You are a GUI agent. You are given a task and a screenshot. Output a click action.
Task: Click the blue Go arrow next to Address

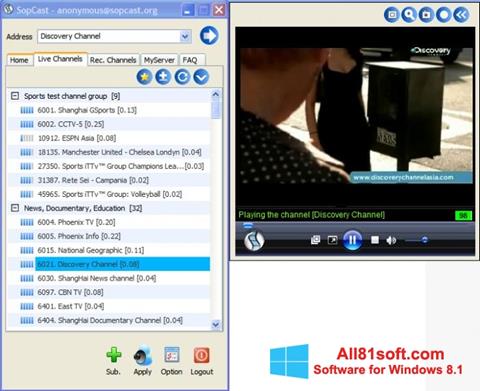point(209,35)
